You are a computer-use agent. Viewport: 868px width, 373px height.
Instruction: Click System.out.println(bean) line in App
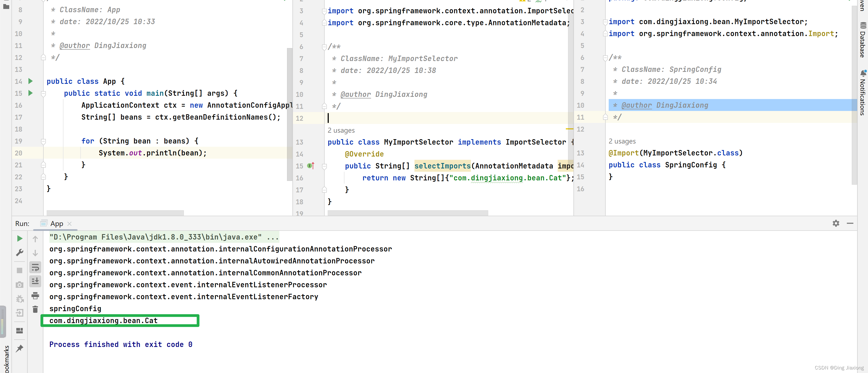tap(152, 153)
